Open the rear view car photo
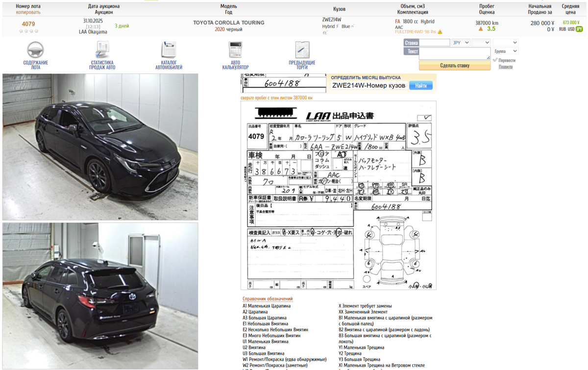588x370 pixels. pos(100,296)
